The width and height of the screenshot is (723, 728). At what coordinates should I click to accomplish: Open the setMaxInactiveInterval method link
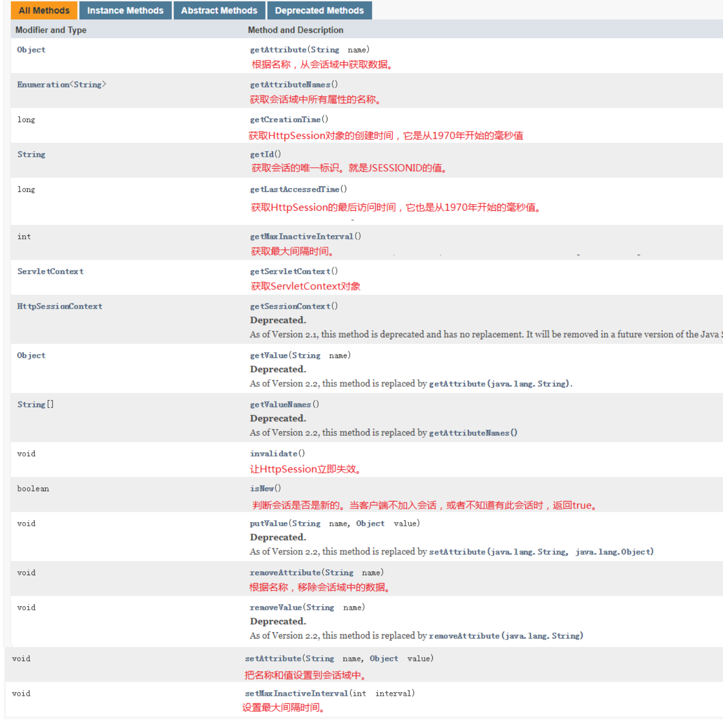[296, 693]
